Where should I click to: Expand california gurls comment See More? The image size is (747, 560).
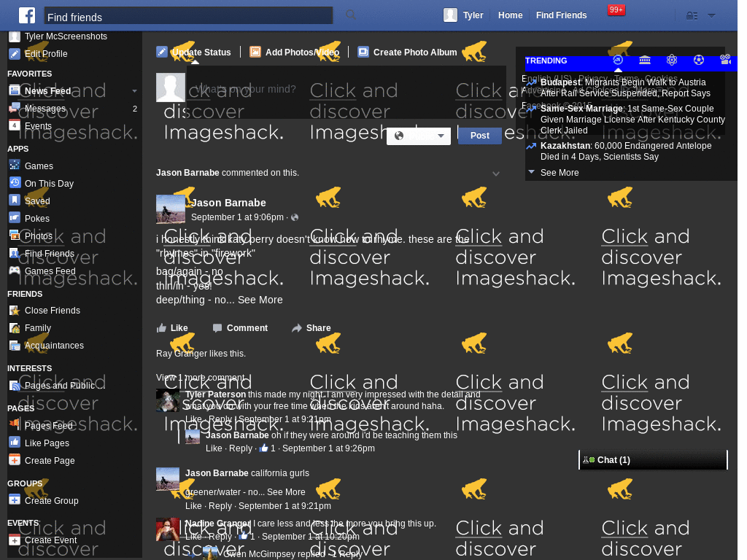coord(286,492)
